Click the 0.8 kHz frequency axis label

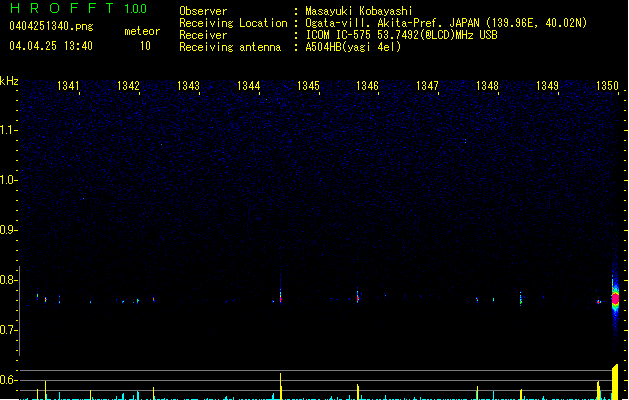tap(8, 280)
